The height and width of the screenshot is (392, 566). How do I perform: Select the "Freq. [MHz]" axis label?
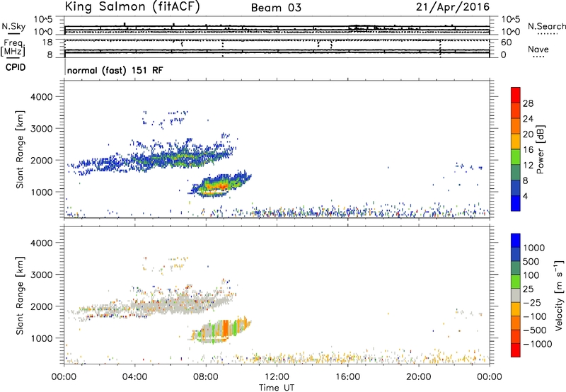[13, 48]
